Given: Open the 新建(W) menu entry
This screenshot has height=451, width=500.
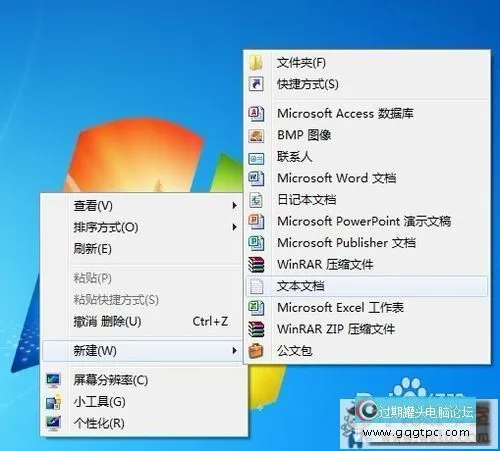Looking at the screenshot, I should (x=141, y=351).
